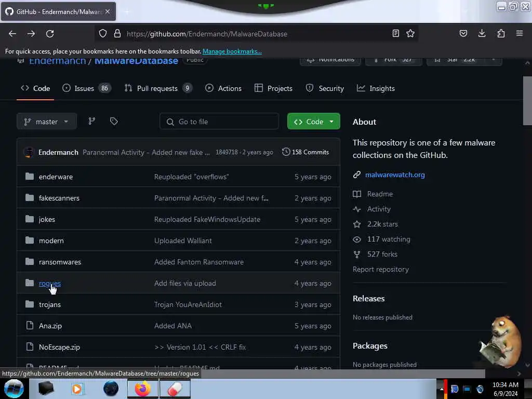Image resolution: width=532 pixels, height=399 pixels.
Task: Open the Releases heading link
Action: tap(368, 298)
